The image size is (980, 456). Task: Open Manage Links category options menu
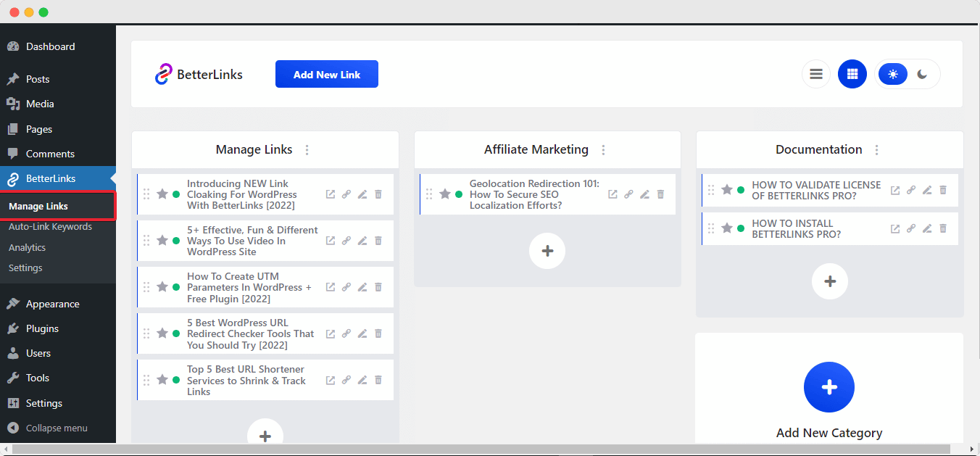307,150
